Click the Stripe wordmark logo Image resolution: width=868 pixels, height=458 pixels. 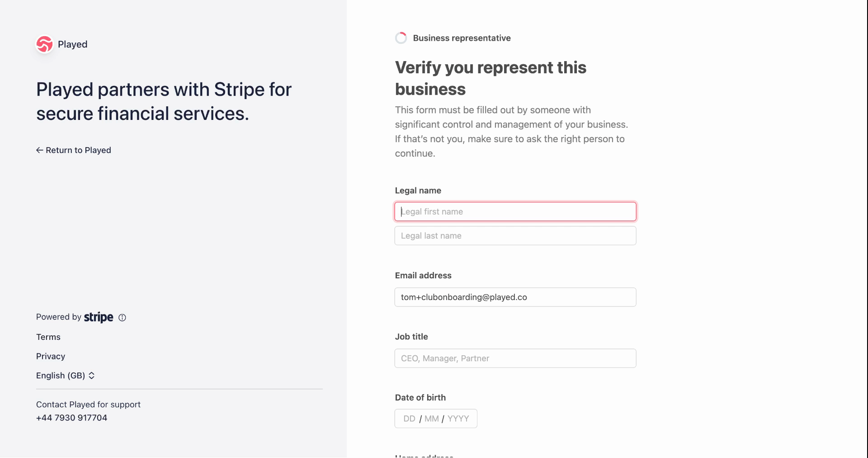coord(99,317)
